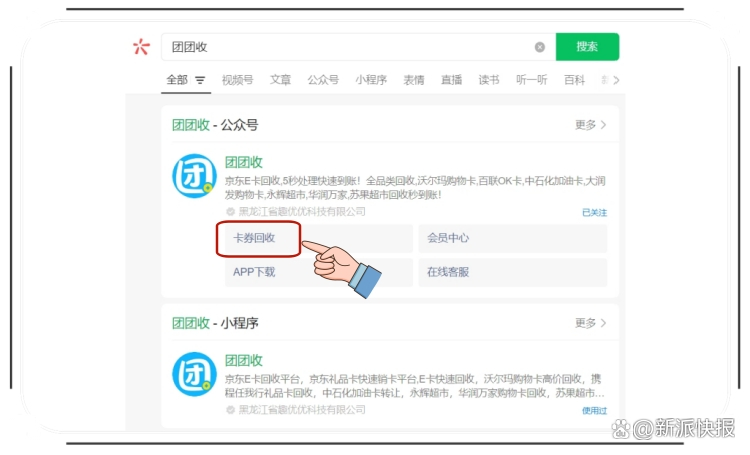The image size is (750, 455).
Task: Switch to the 小程序 tab
Action: coord(371,80)
